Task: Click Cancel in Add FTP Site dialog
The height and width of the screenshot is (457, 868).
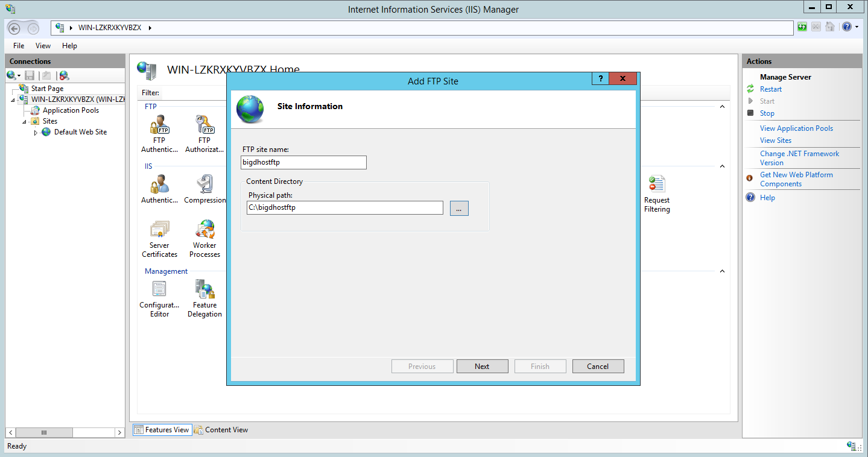Action: (598, 366)
